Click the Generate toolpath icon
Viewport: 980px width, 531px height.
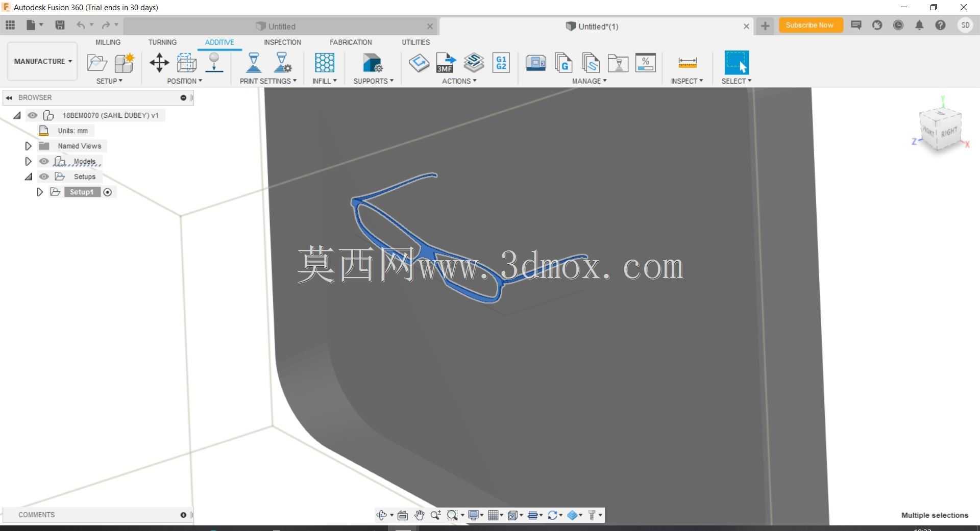419,63
